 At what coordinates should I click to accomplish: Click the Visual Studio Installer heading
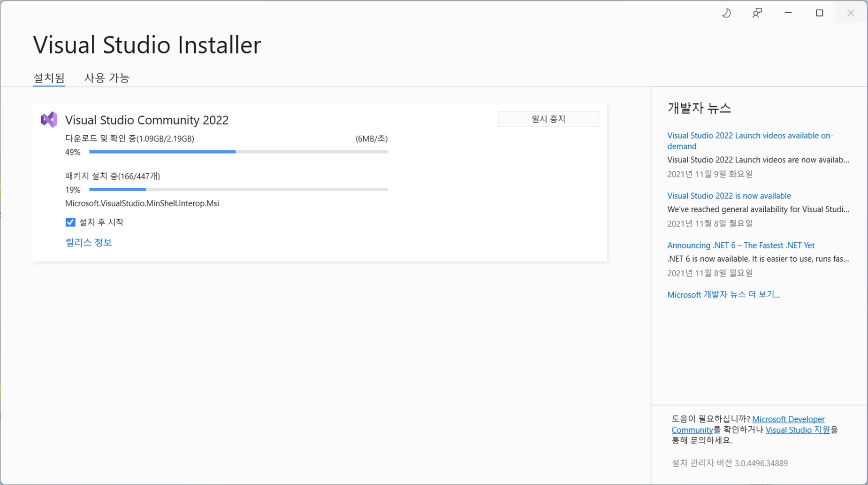(147, 45)
